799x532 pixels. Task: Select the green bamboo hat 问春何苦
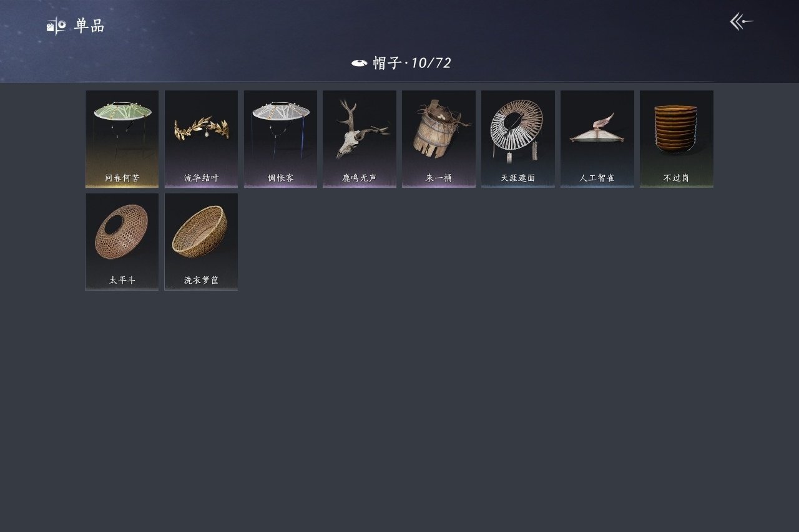(x=122, y=138)
